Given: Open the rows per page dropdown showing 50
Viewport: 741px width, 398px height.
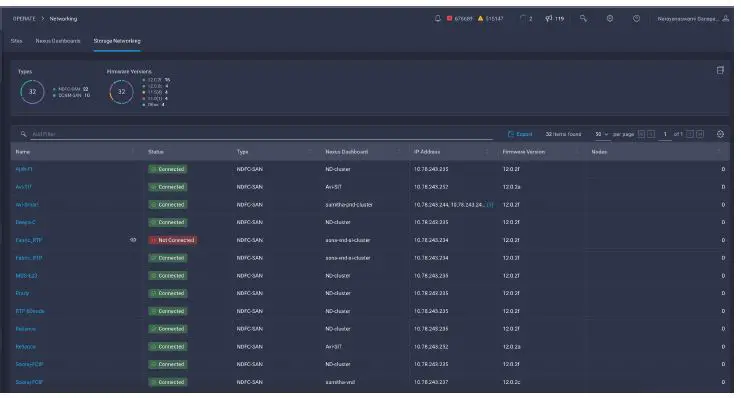Looking at the screenshot, I should point(601,134).
